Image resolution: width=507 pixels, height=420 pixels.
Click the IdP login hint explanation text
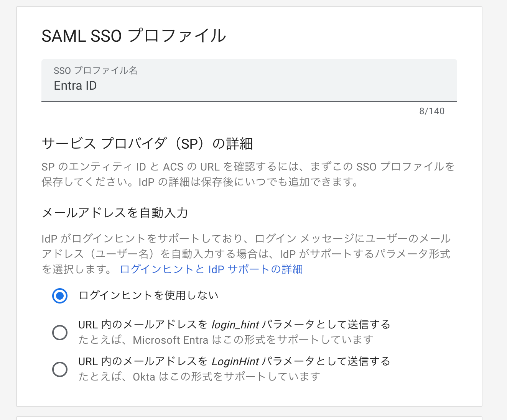[245, 254]
